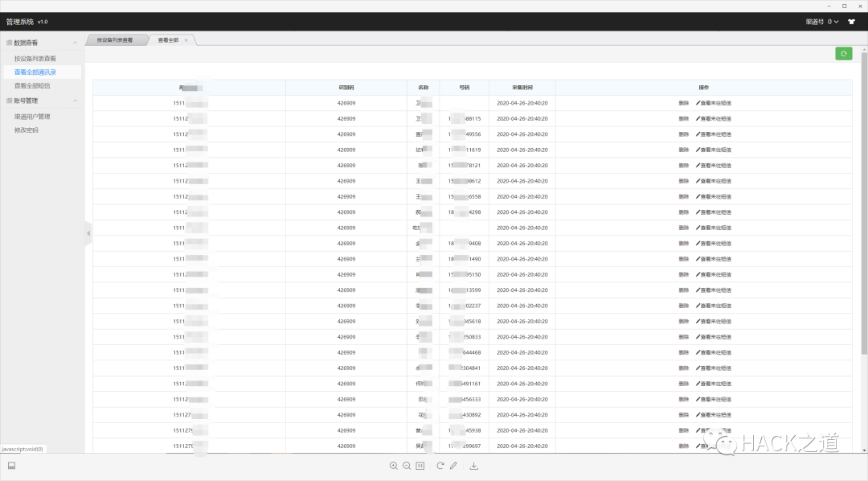Reset to 1:1 original size icon
The height and width of the screenshot is (481, 868).
[x=420, y=466]
